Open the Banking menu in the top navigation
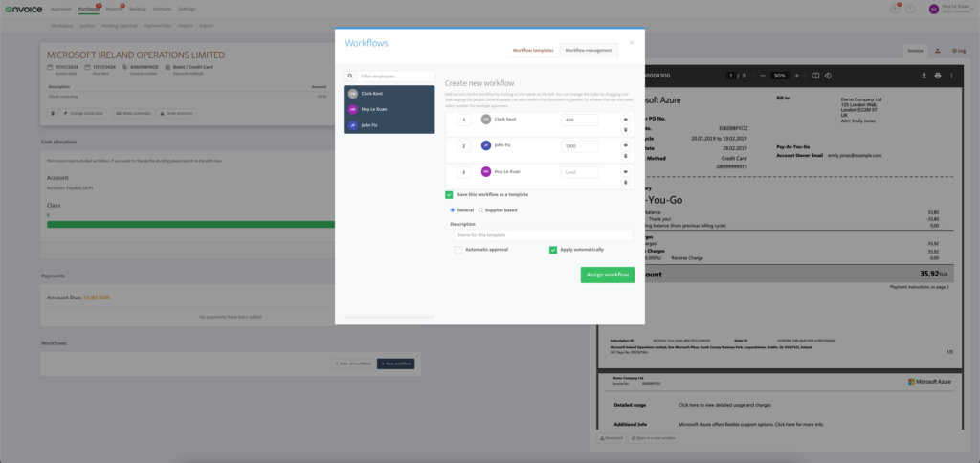The height and width of the screenshot is (463, 980). tap(138, 9)
